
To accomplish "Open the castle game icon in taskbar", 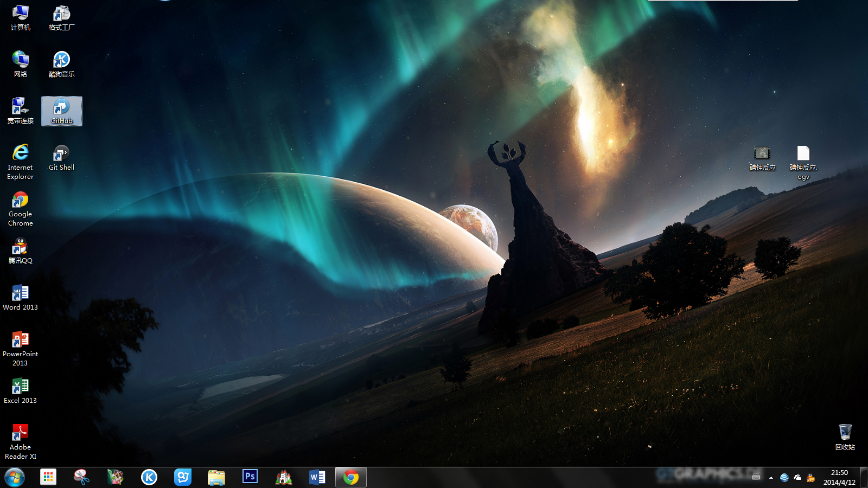I will 284,477.
